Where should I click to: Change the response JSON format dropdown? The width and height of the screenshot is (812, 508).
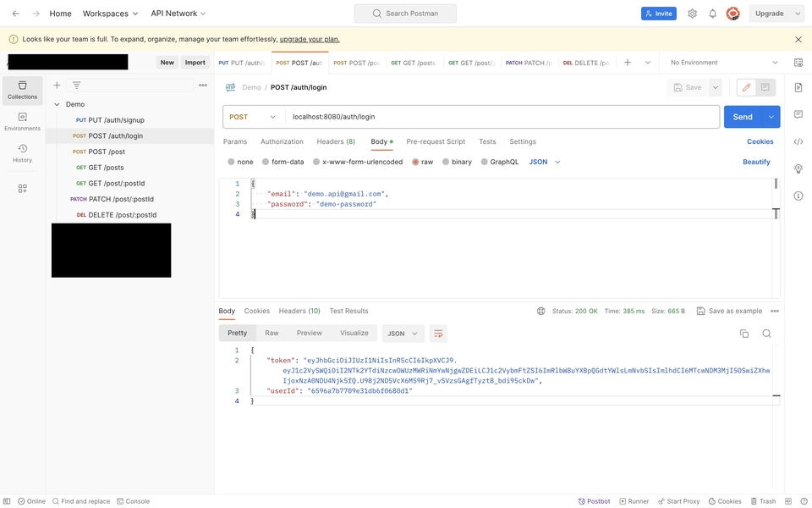point(403,334)
